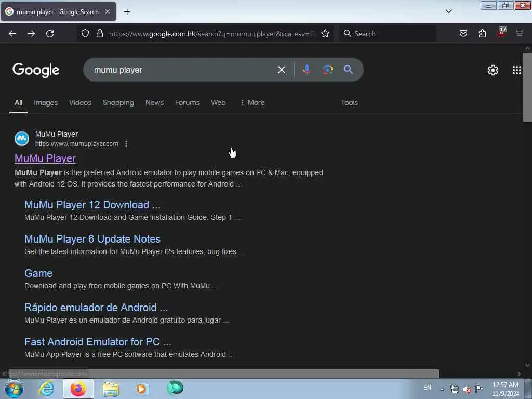Go forward with the browser forward arrow
This screenshot has width=532, height=399.
(x=31, y=34)
